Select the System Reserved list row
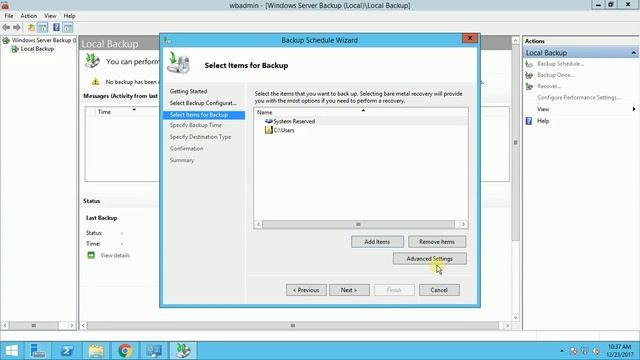This screenshot has height=360, width=640. point(361,121)
